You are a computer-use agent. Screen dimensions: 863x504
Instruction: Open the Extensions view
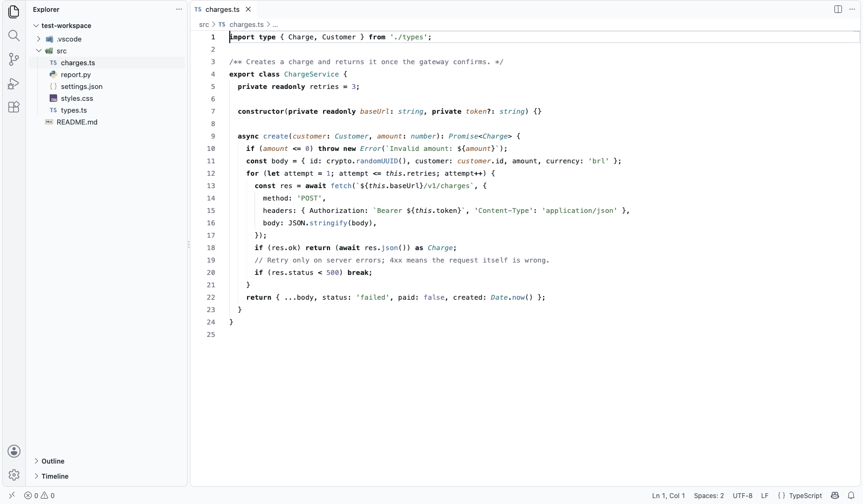click(14, 107)
